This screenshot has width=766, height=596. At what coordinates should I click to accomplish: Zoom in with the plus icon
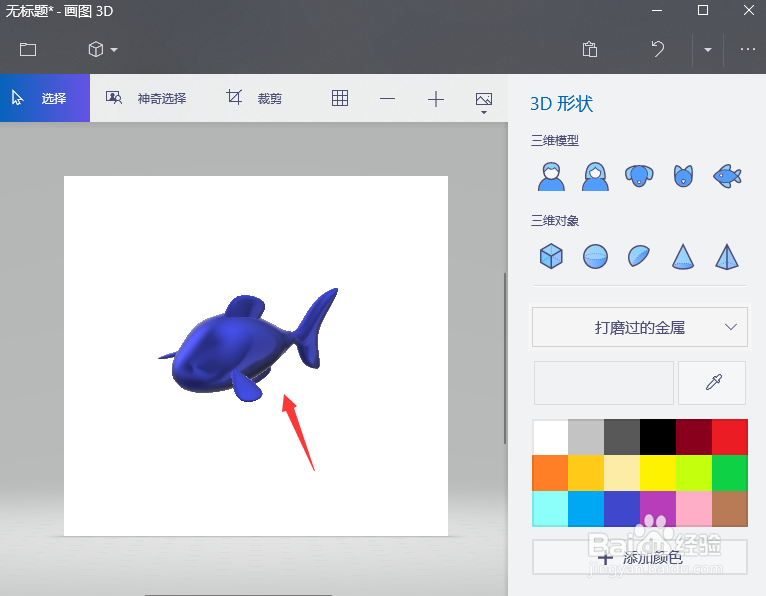pos(436,99)
